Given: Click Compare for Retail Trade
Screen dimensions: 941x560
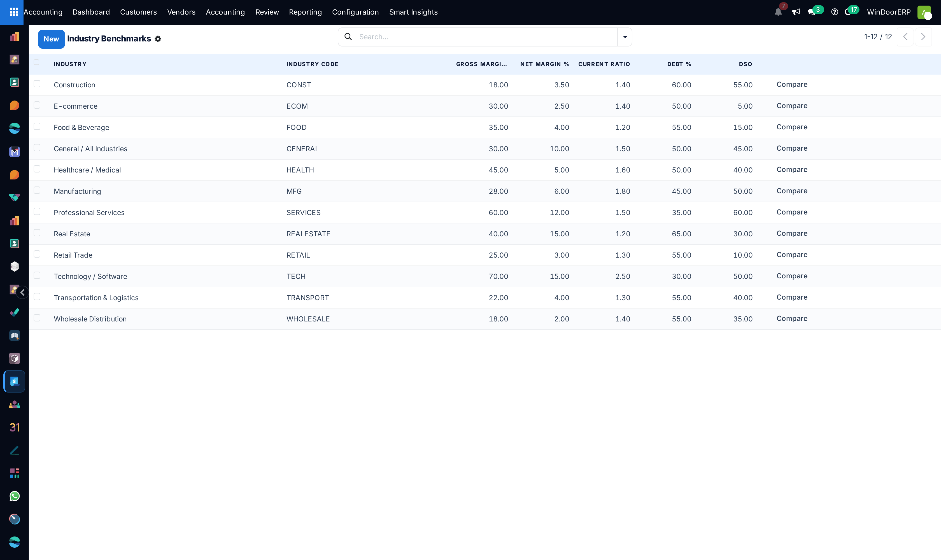Looking at the screenshot, I should click(792, 255).
